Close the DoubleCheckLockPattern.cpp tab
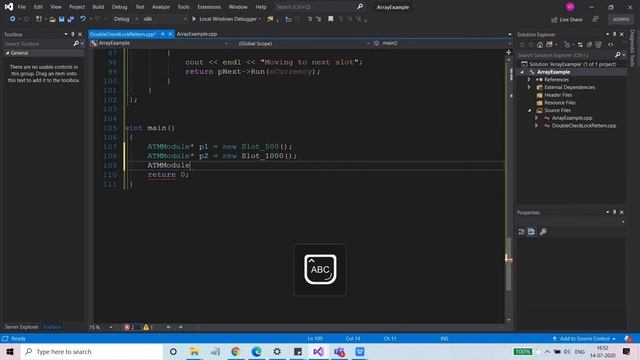 point(171,34)
